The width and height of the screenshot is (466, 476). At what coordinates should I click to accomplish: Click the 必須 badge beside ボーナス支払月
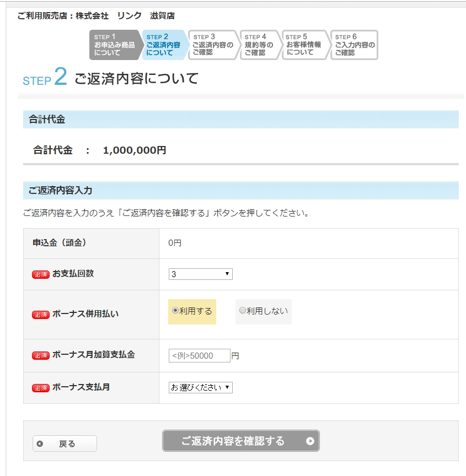(41, 388)
